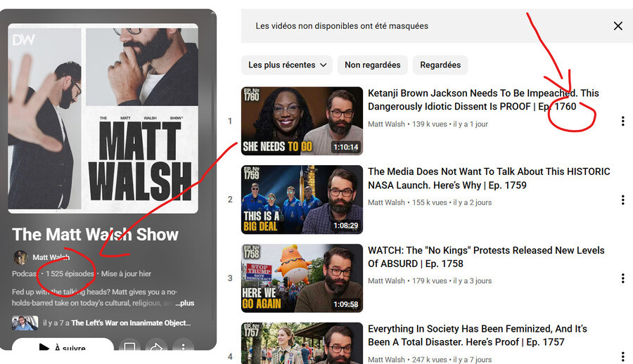Open 'The Left's War on Inanimate Object' video
The image size is (633, 364).
130,323
